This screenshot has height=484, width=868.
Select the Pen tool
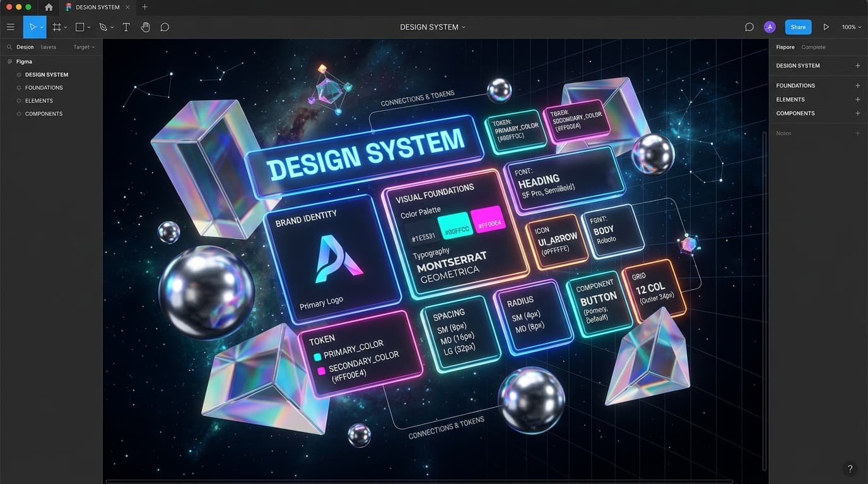coord(103,27)
